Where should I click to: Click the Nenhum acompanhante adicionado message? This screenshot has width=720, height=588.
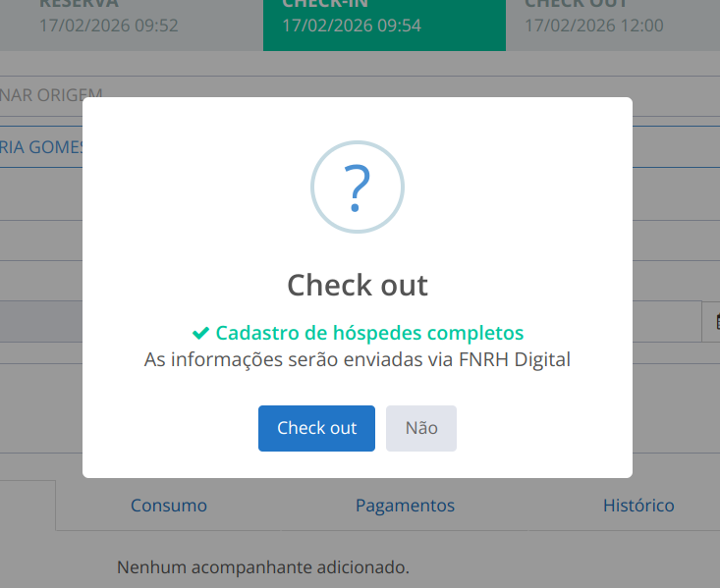coord(262,566)
